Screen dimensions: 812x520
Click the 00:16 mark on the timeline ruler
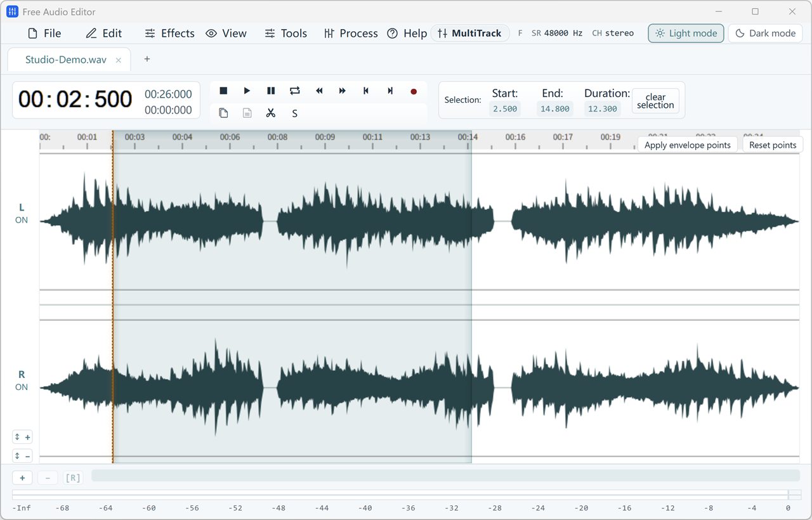515,137
